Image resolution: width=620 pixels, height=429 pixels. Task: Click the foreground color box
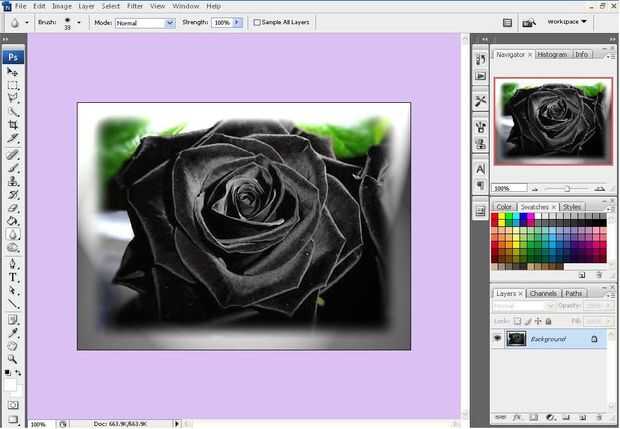(10, 385)
